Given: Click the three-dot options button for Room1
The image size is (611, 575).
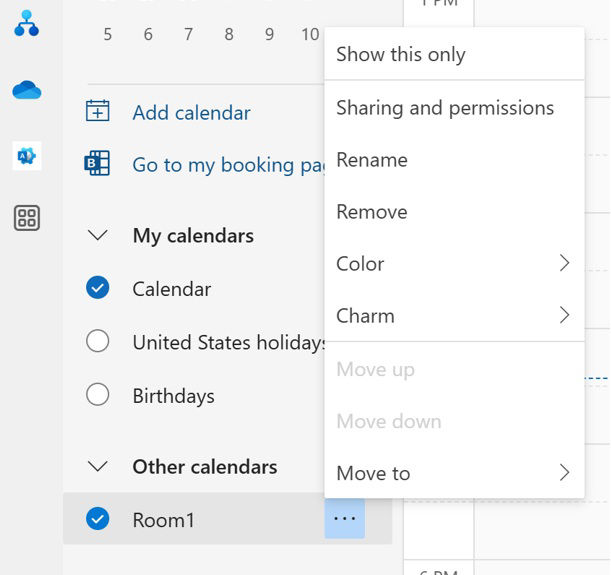Looking at the screenshot, I should pyautogui.click(x=345, y=518).
